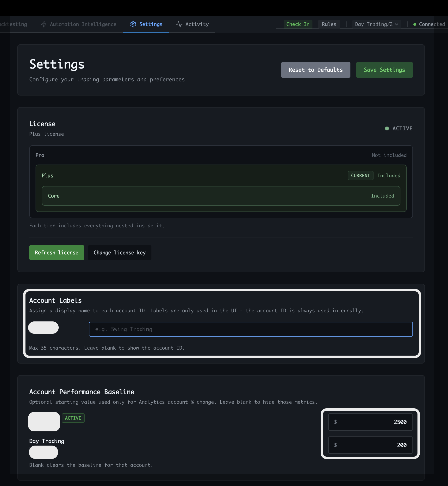Click Refresh license button
The image size is (448, 486).
click(56, 253)
